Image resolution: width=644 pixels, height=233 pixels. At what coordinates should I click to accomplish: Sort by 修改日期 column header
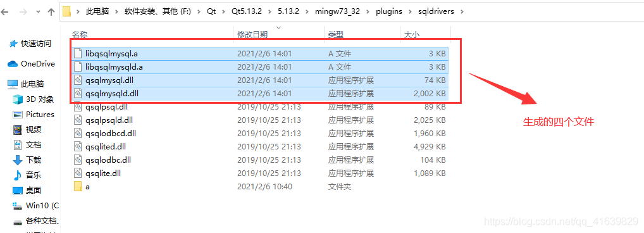(x=252, y=35)
